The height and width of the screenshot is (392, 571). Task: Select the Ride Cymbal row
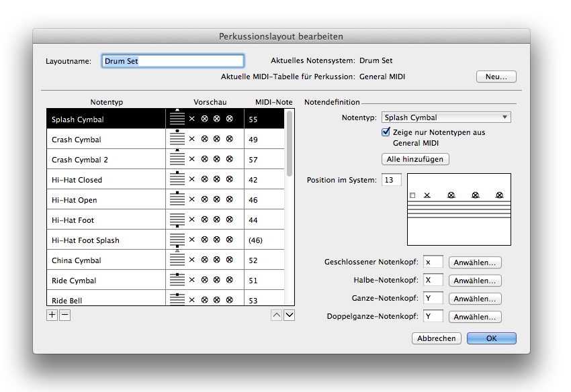(165, 280)
